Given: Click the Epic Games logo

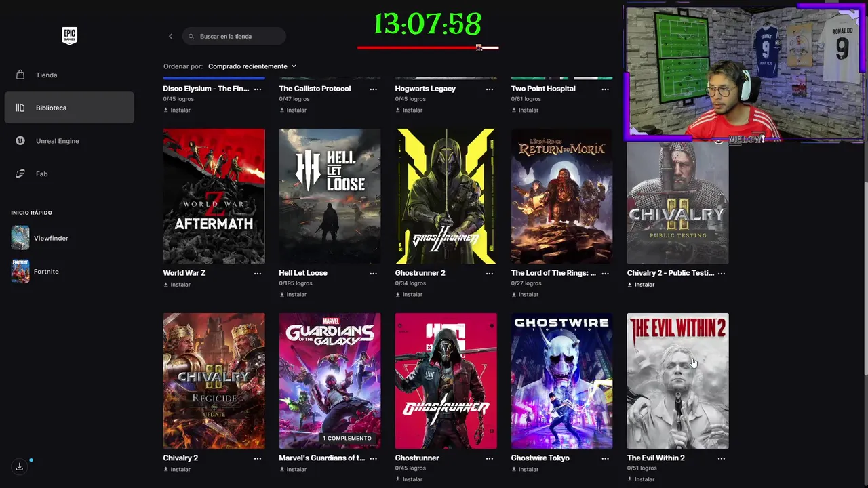Looking at the screenshot, I should coord(69,36).
